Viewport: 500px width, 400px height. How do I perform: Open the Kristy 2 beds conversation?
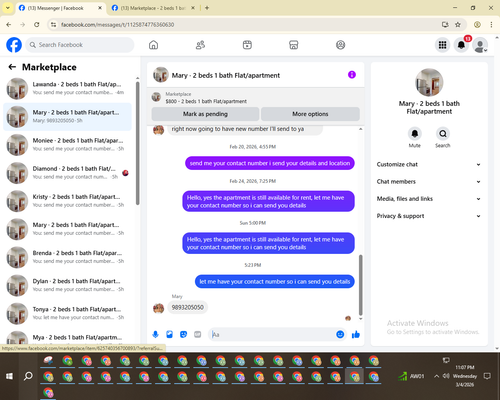(68, 201)
